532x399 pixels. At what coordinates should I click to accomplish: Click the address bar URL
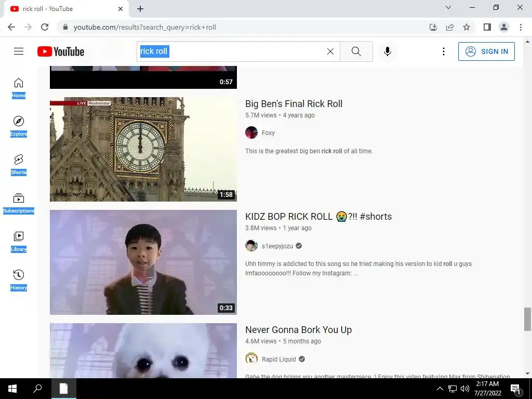(145, 27)
